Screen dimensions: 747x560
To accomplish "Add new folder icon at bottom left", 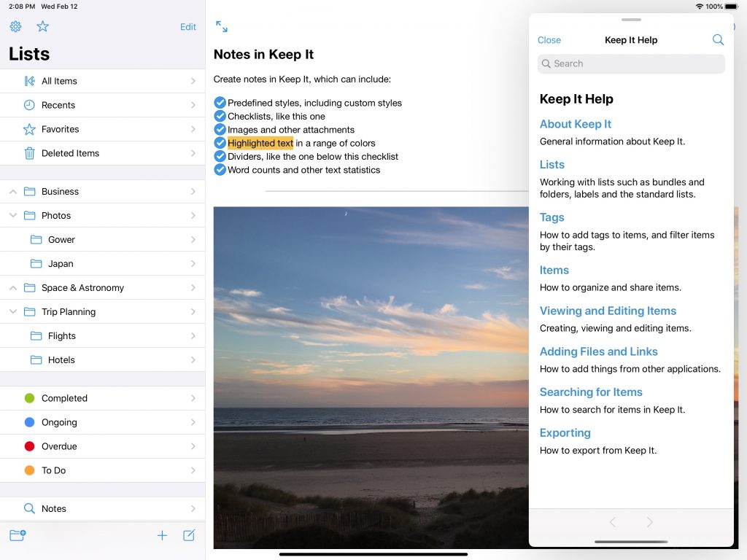I will pyautogui.click(x=18, y=535).
